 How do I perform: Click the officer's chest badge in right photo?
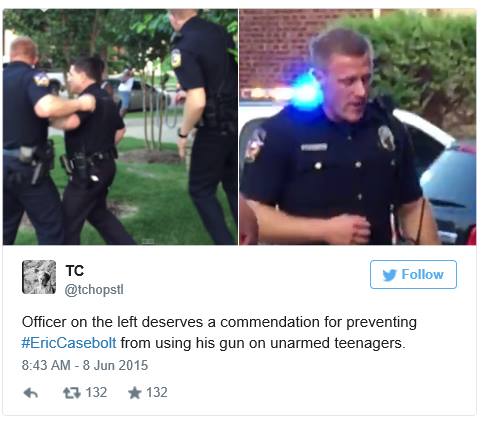[x=386, y=138]
